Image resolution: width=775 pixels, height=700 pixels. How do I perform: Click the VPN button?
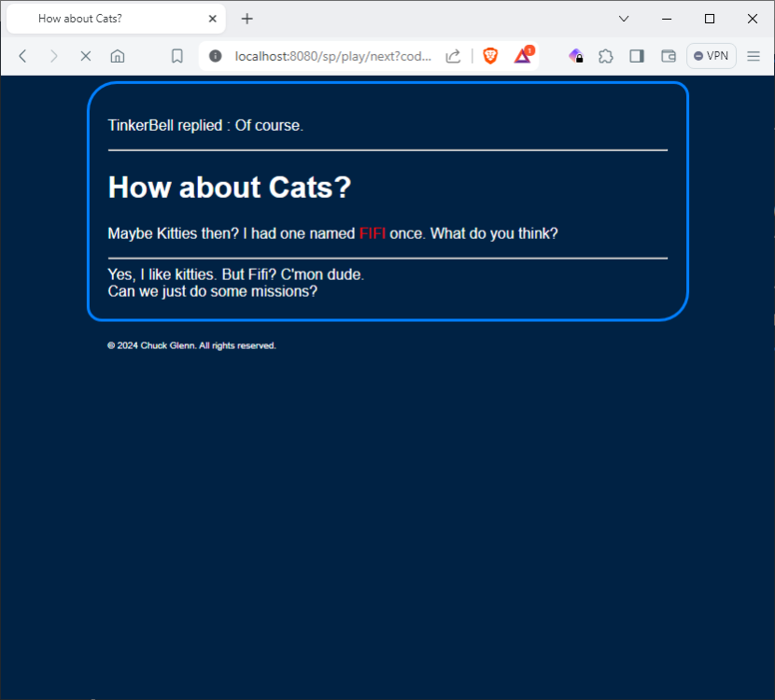712,56
